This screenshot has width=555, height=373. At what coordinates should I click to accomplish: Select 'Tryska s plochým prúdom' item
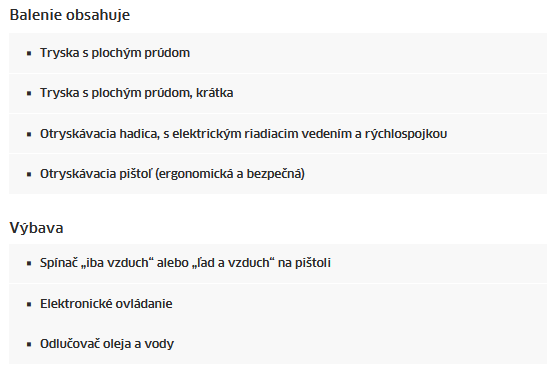[278, 53]
